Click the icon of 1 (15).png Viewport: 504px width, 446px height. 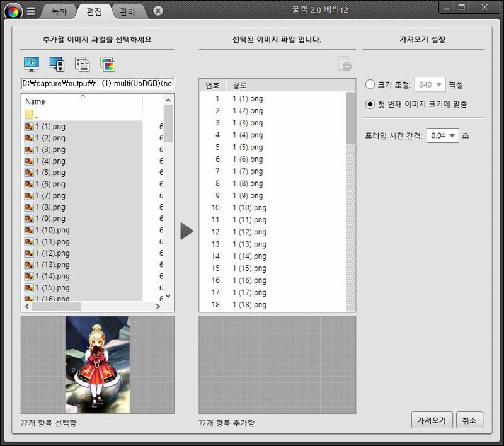pyautogui.click(x=29, y=289)
